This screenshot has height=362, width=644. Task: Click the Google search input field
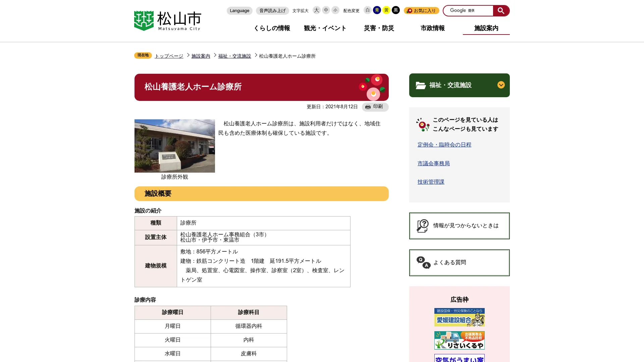469,11
